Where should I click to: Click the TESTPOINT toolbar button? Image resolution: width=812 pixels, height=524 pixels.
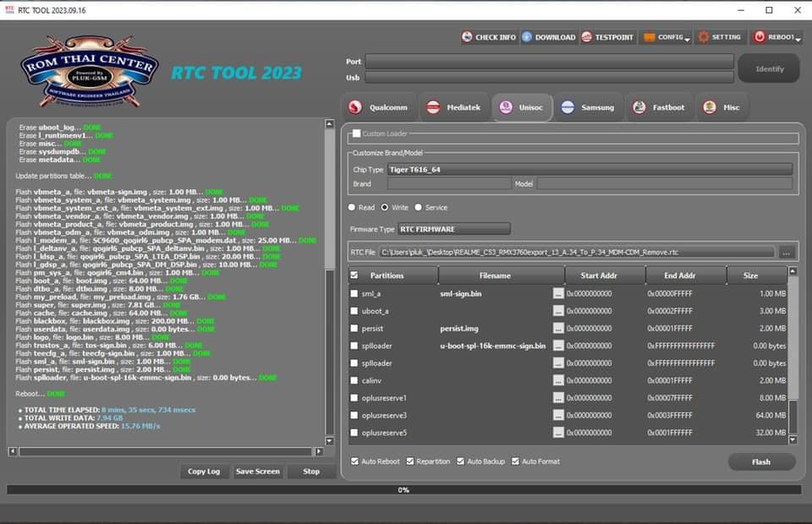coord(607,37)
